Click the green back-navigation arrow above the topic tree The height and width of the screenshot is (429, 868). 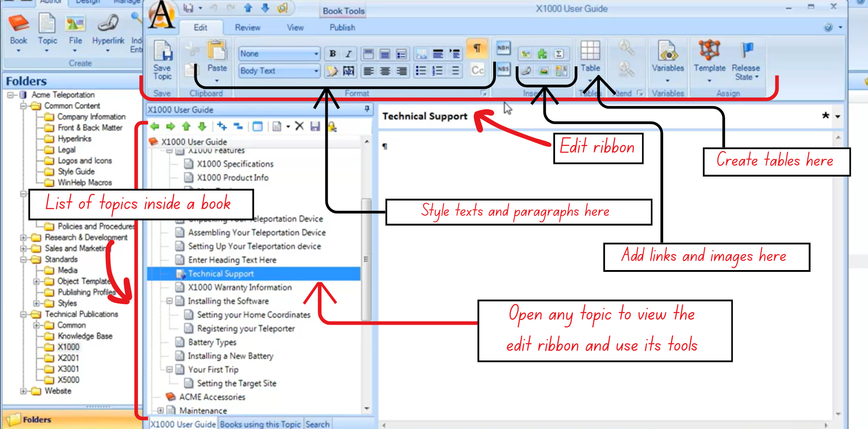[x=154, y=126]
